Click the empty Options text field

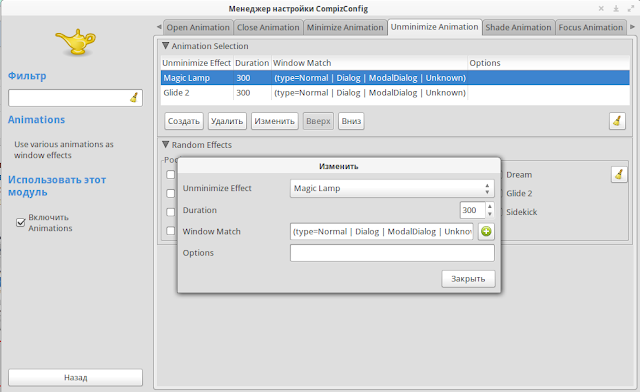392,253
